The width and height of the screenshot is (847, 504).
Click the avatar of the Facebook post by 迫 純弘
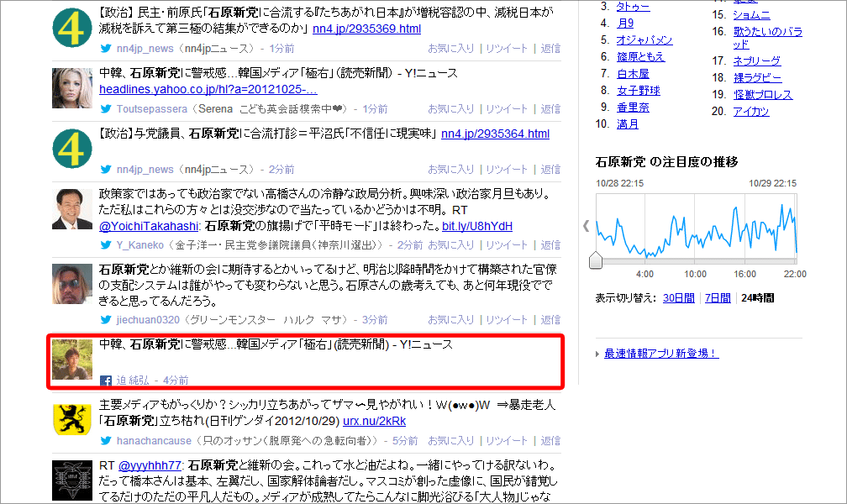(x=72, y=360)
